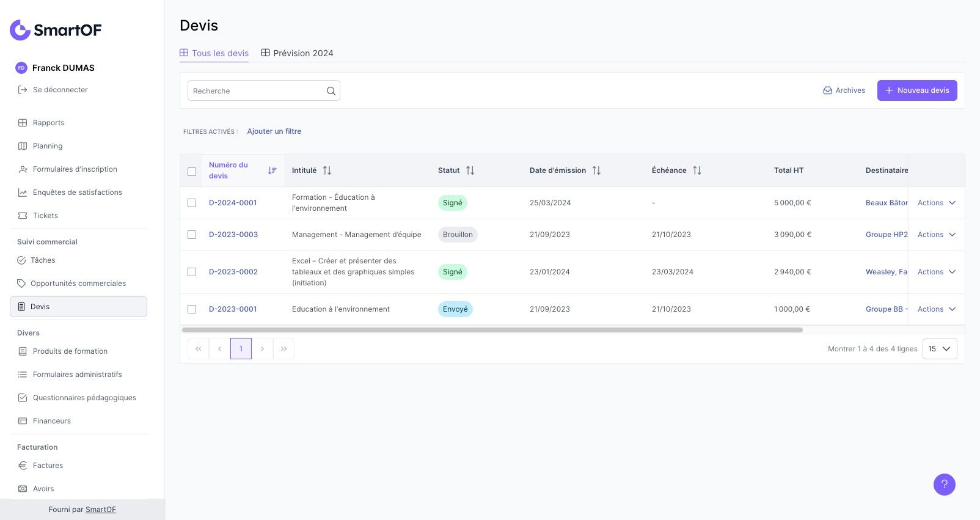Click the Brouillon status badge
Screen dimensions: 980x520
pyautogui.click(x=458, y=235)
